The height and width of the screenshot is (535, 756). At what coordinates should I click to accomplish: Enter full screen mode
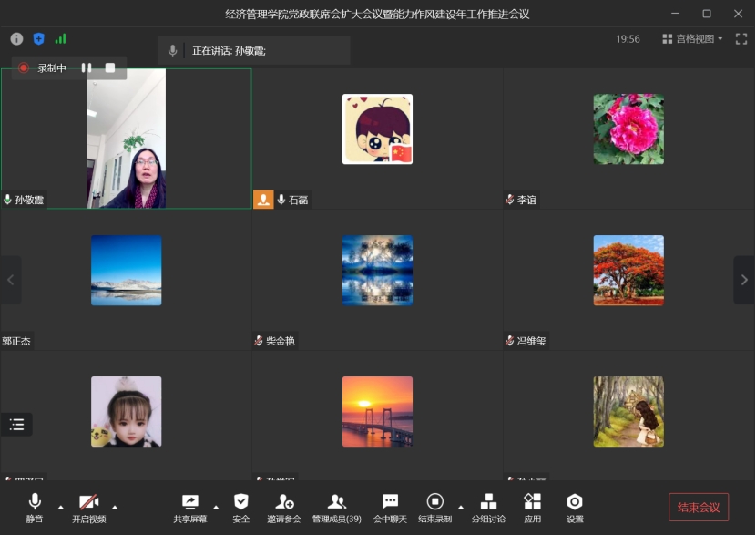[x=741, y=39]
